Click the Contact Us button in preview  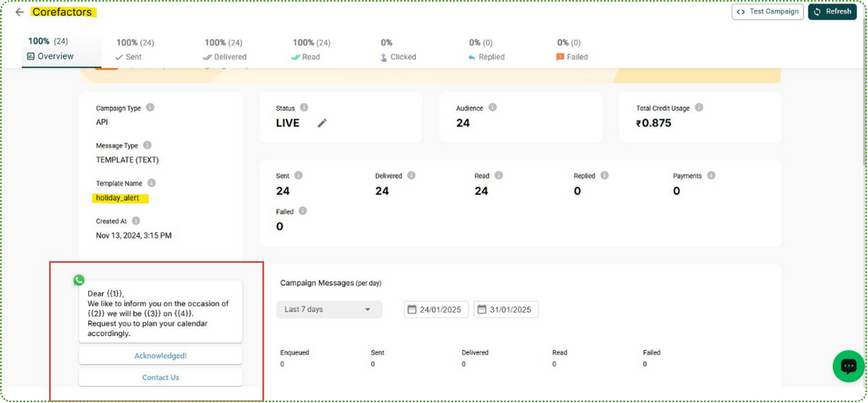[160, 377]
